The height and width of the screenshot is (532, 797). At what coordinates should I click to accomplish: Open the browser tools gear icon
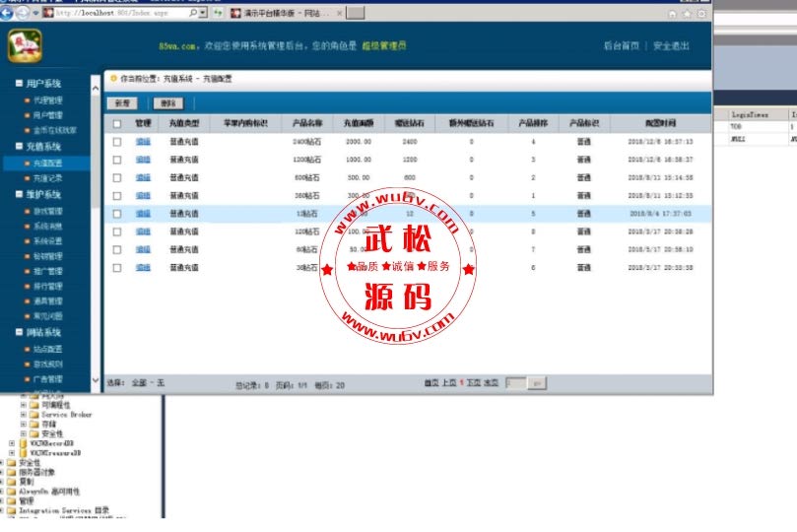tap(701, 14)
